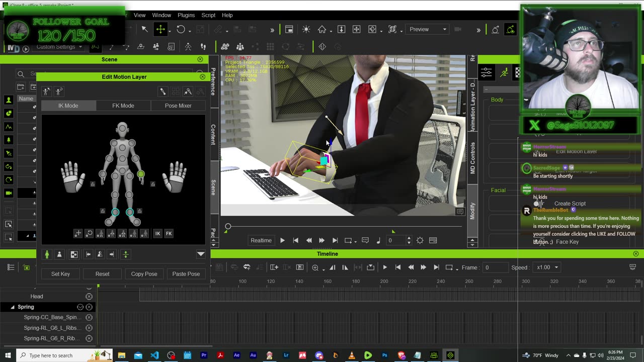Open the Window menu

pos(162,15)
